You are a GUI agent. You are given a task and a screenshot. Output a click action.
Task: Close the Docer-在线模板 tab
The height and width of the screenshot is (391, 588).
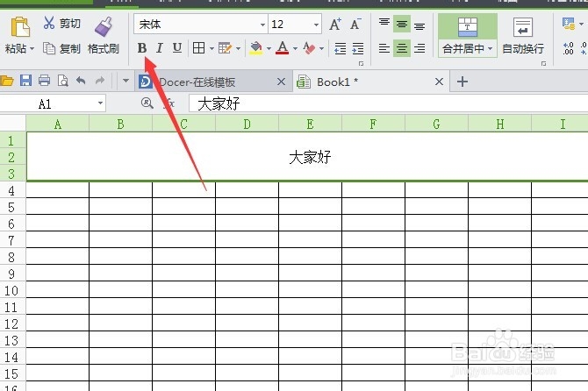pyautogui.click(x=281, y=82)
